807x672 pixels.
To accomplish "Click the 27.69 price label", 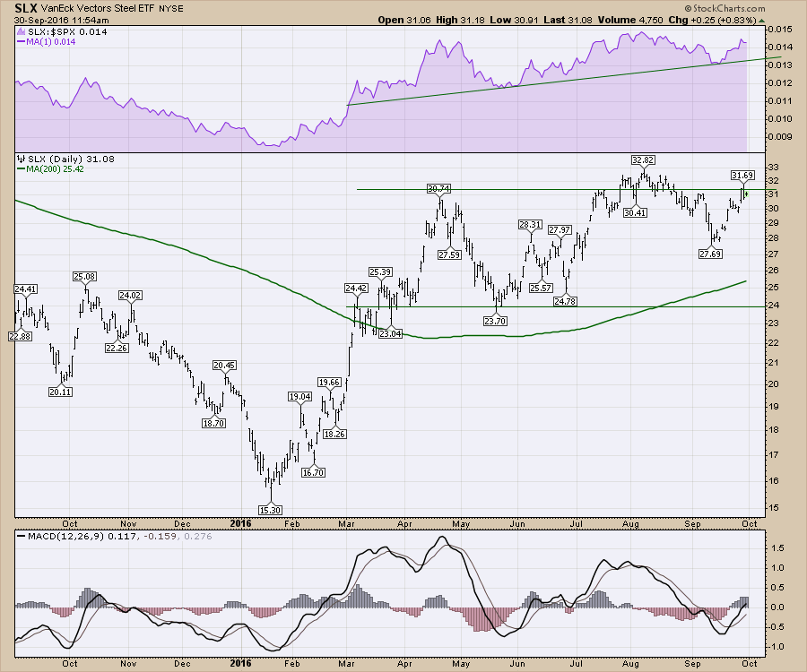I will tap(710, 254).
